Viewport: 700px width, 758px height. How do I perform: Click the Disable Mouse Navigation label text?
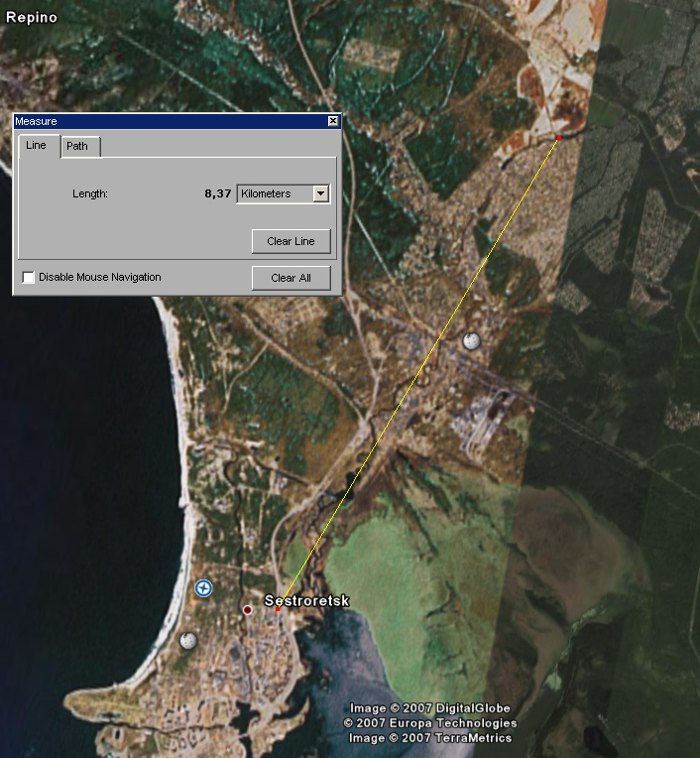pyautogui.click(x=99, y=277)
